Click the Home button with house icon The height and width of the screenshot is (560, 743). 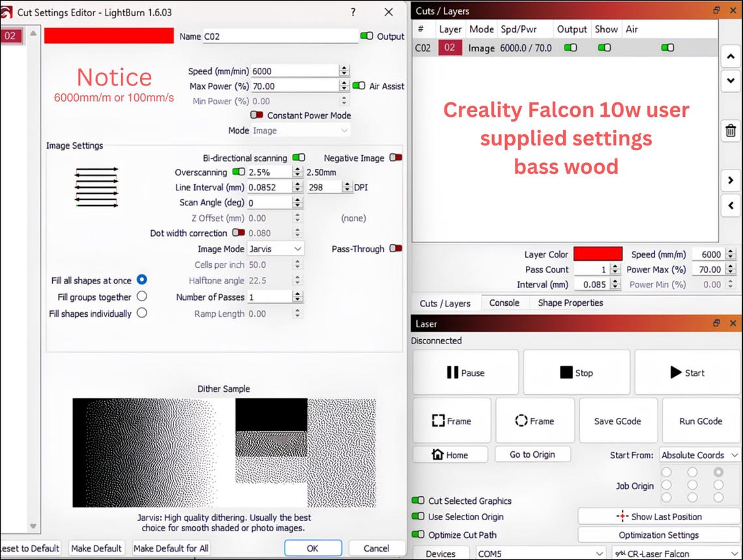coord(450,455)
